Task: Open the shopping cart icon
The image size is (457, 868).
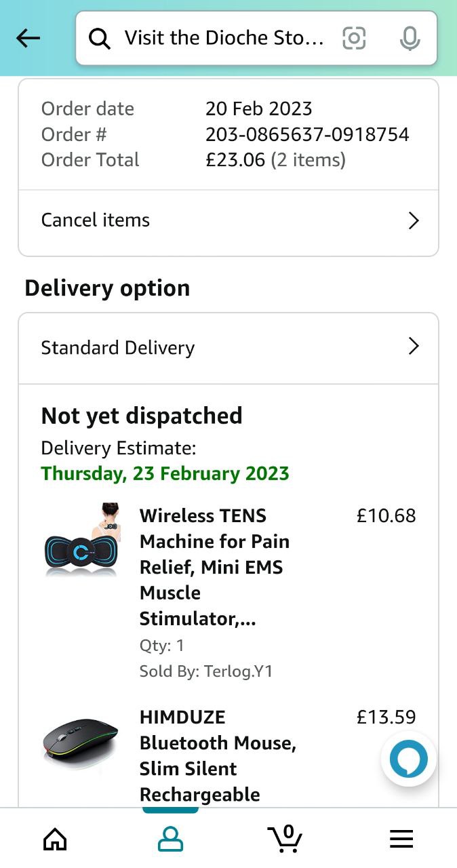Action: point(285,839)
